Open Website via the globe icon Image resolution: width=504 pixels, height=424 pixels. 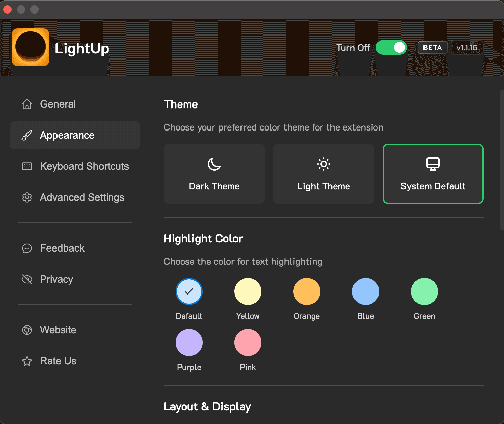pos(27,330)
